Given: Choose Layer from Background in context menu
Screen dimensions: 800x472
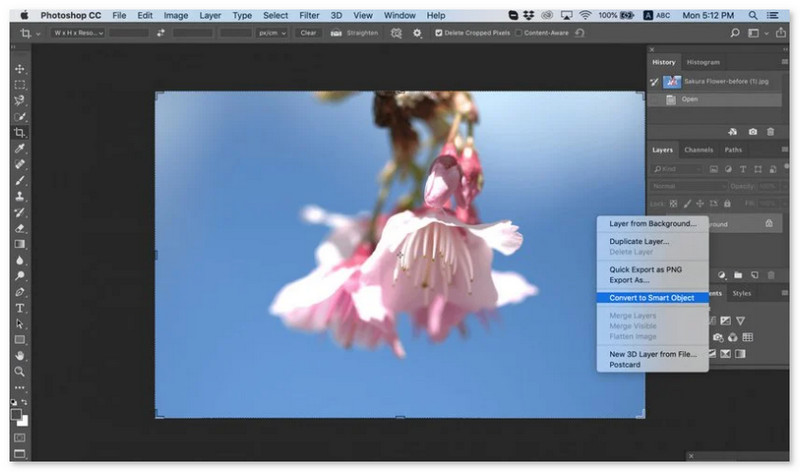Looking at the screenshot, I should coord(653,223).
